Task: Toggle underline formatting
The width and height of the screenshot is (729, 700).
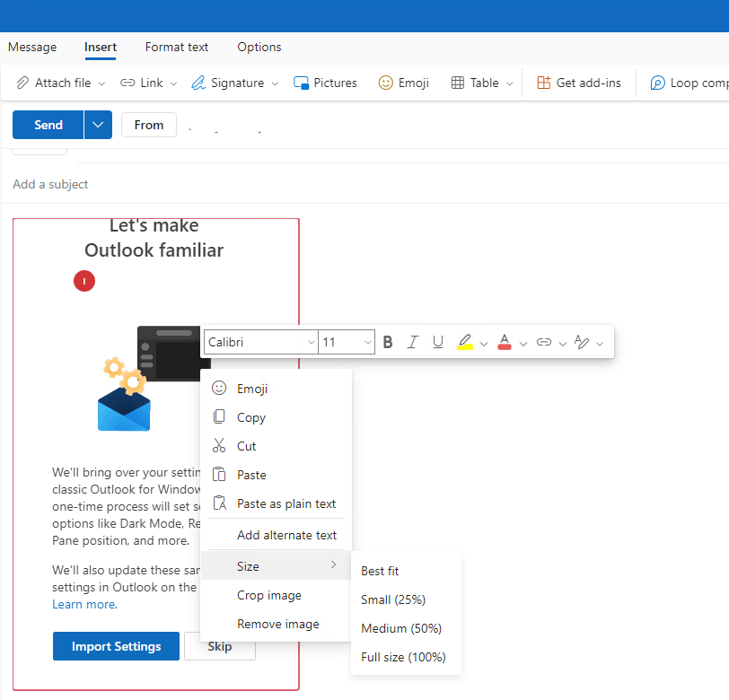Action: (x=437, y=341)
